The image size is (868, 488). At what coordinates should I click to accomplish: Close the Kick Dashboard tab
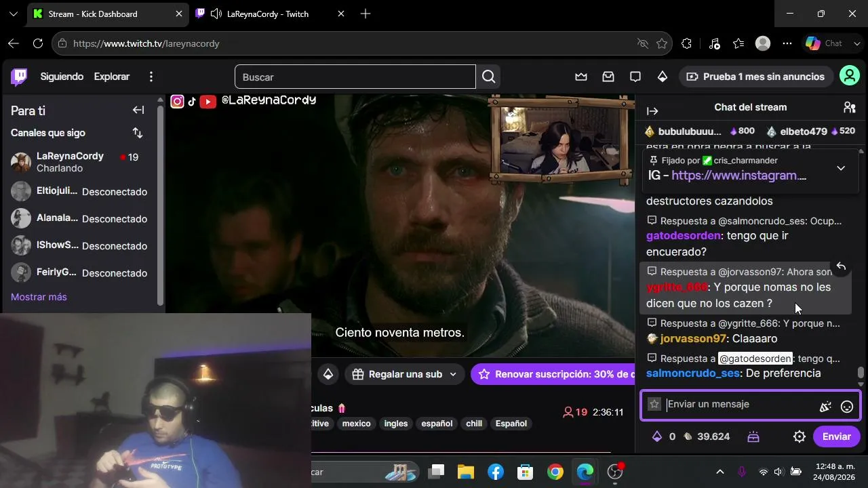pyautogui.click(x=179, y=14)
